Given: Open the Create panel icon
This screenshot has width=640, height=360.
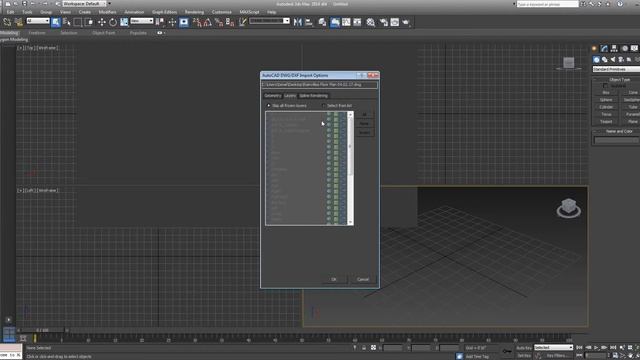Looking at the screenshot, I should (x=594, y=49).
